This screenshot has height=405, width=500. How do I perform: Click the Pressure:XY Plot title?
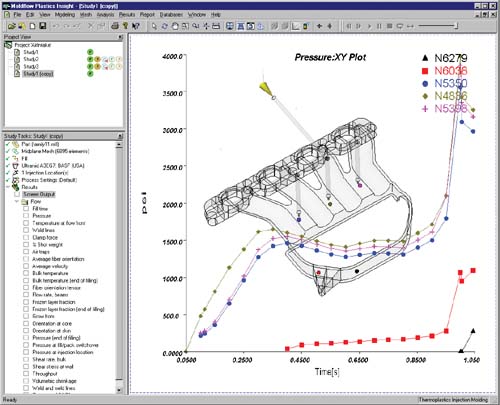(330, 57)
